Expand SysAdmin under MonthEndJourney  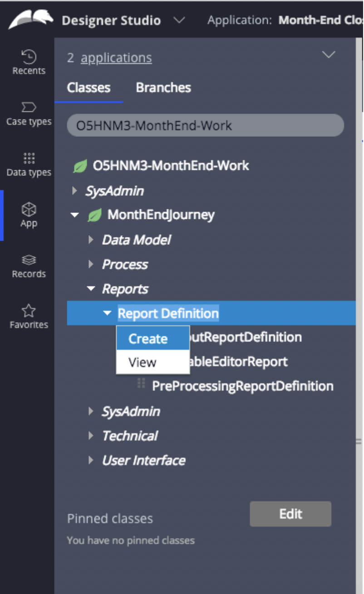(91, 411)
